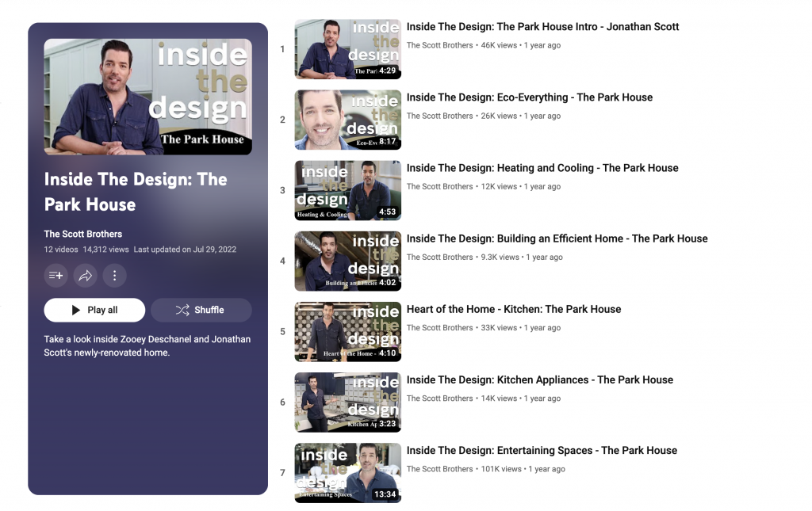Open the Entertaining Spaces video thumbnail
Viewport: 812px width, 511px height.
coord(347,472)
